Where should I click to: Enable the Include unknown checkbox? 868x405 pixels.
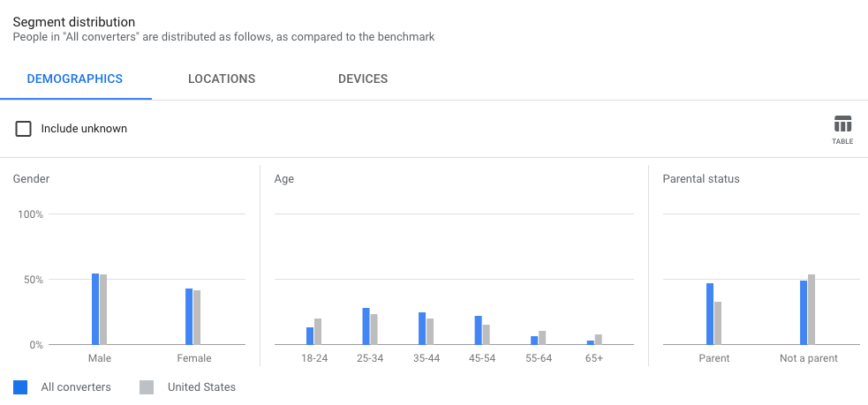click(24, 129)
